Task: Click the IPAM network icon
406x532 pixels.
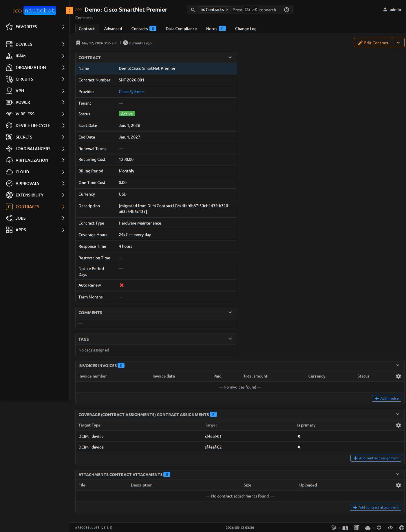Action: (9, 56)
